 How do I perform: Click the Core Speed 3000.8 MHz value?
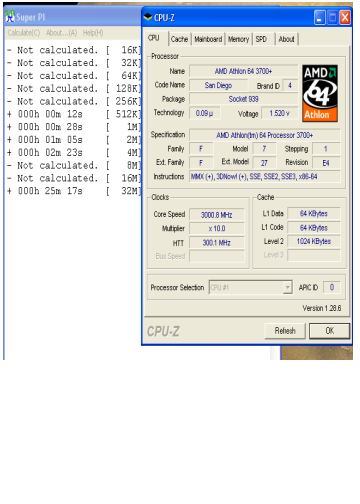pyautogui.click(x=216, y=215)
